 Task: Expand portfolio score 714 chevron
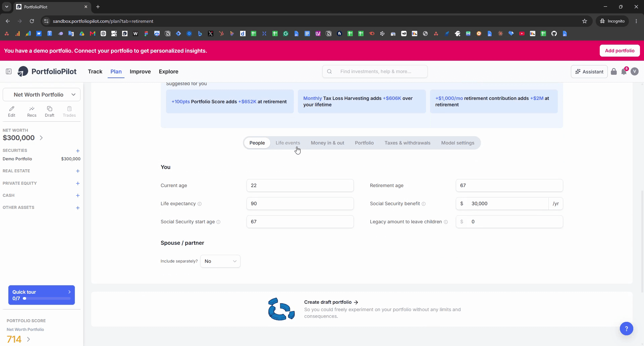pos(29,339)
